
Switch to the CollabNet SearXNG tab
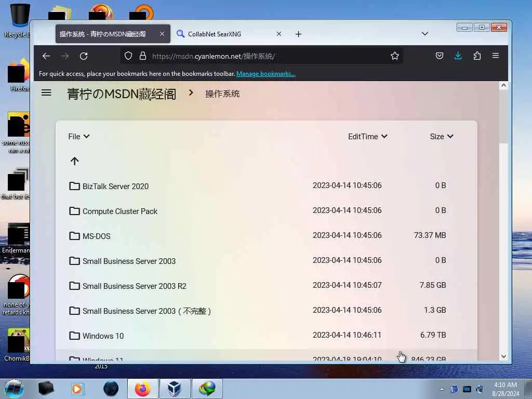click(229, 34)
